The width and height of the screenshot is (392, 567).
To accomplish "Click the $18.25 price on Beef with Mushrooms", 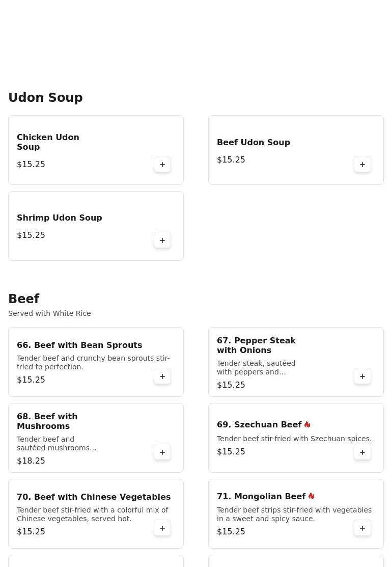I will pos(31,461).
